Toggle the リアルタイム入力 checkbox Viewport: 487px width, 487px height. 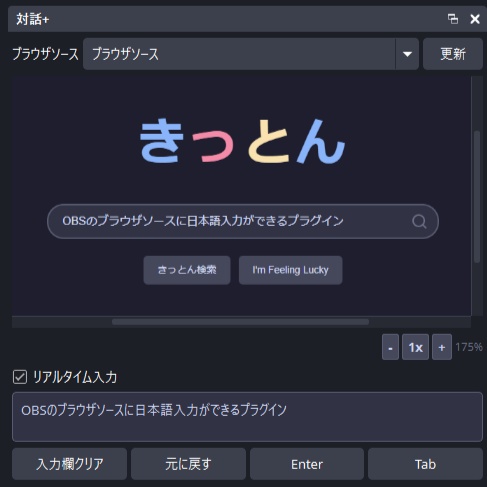pos(20,377)
